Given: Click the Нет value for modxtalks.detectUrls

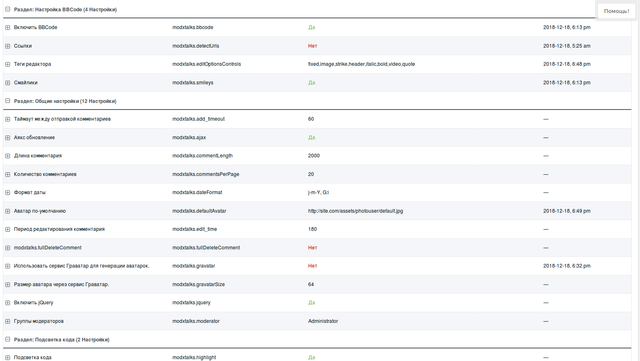Looking at the screenshot, I should click(x=312, y=46).
